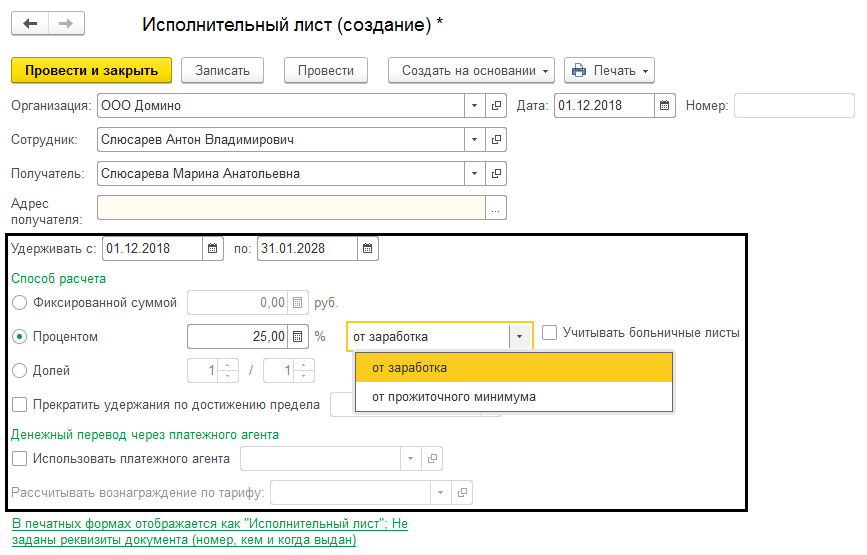The height and width of the screenshot is (555, 867).
Task: Click open-form icon next to Получатель
Action: point(496,174)
